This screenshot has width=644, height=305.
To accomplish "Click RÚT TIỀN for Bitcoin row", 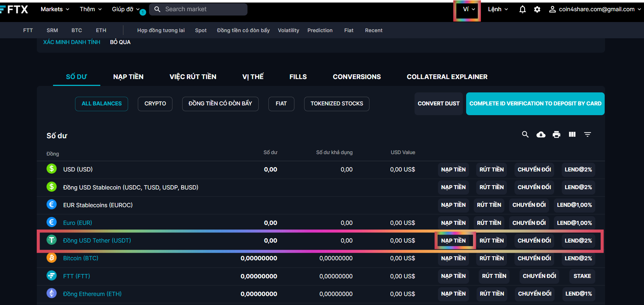I will 491,258.
